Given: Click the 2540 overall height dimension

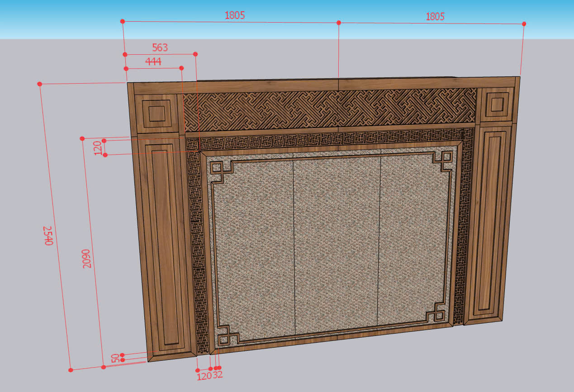Looking at the screenshot, I should (x=48, y=235).
